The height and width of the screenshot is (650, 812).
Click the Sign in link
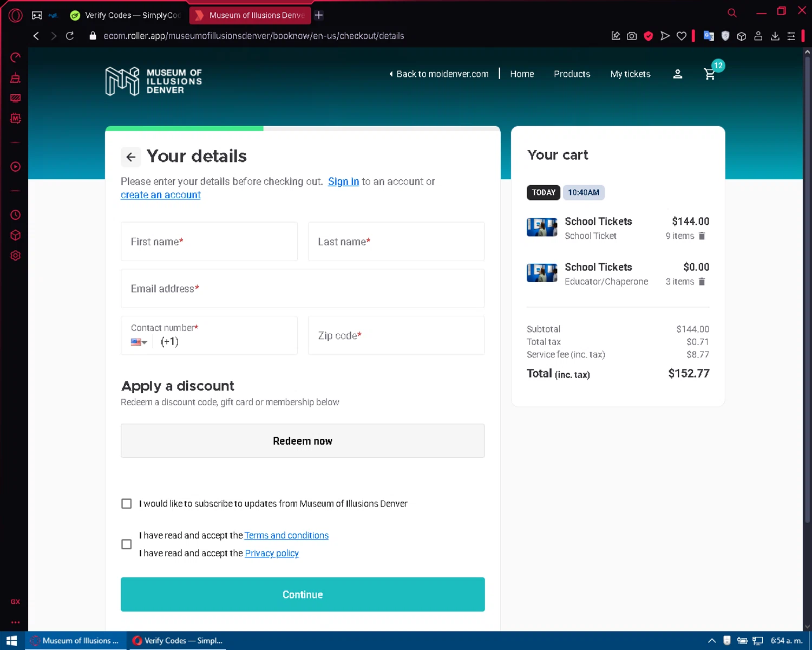[343, 181]
